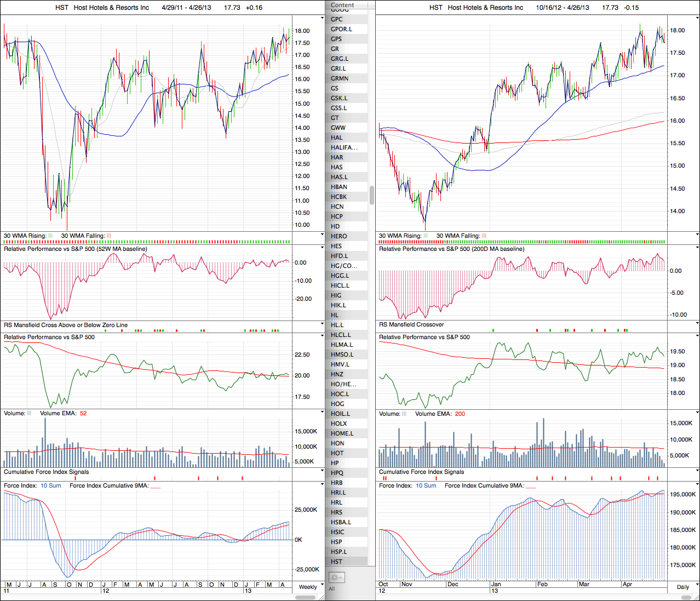
Task: Select the All watchlist filter
Action: click(332, 589)
